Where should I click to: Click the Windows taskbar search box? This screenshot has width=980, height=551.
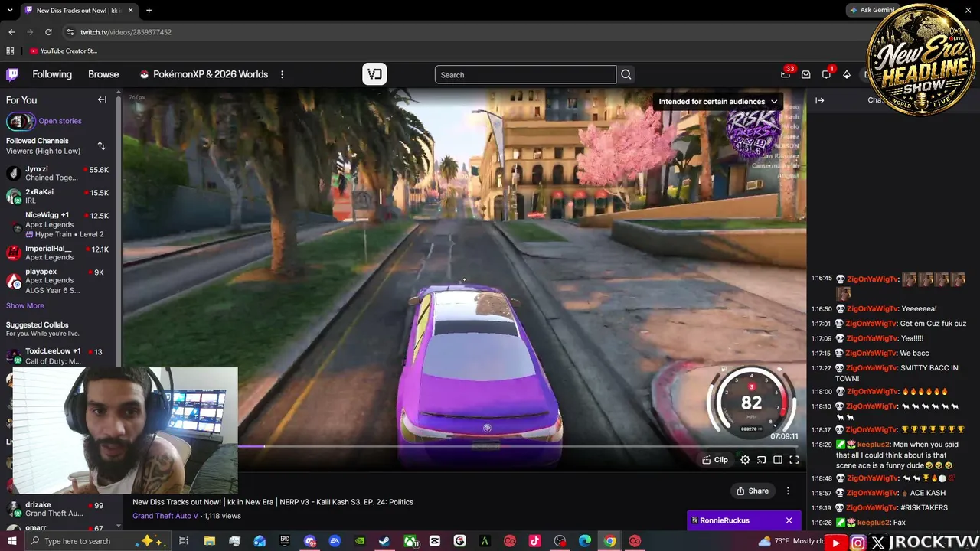pos(97,541)
